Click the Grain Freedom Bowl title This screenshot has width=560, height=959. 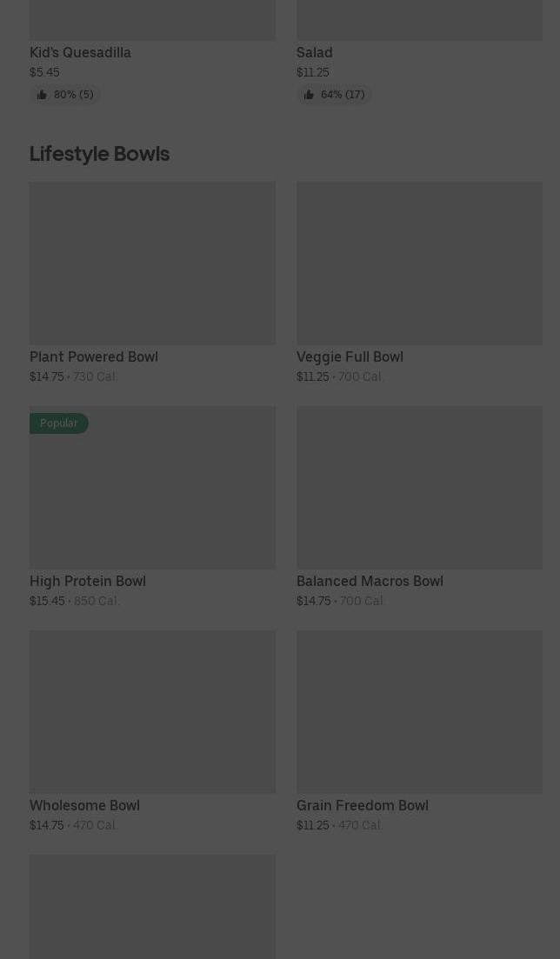[363, 805]
